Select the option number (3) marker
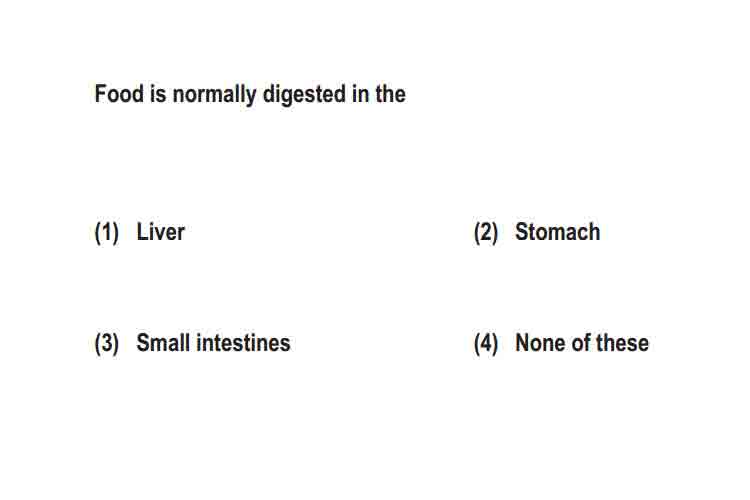 107,344
